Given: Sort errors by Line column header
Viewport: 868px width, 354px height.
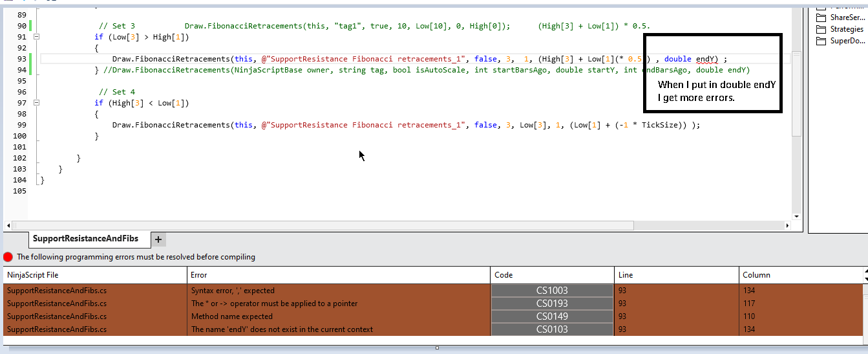Looking at the screenshot, I should click(677, 275).
